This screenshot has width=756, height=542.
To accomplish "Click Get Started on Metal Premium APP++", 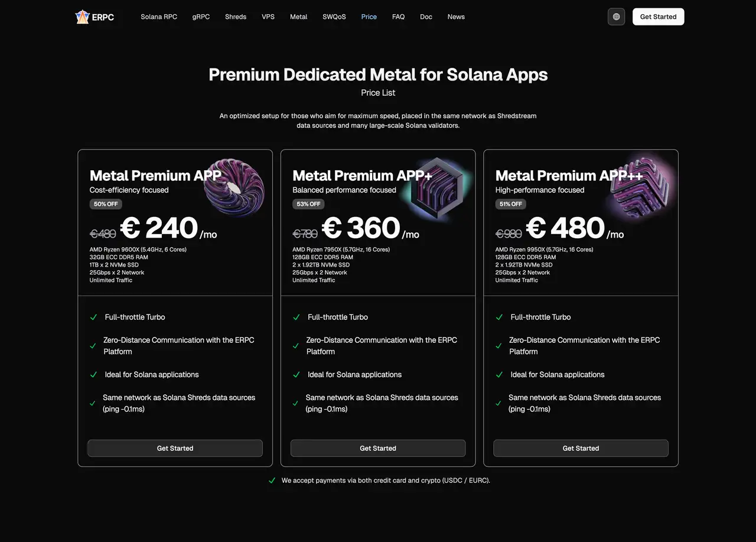I will [x=581, y=448].
